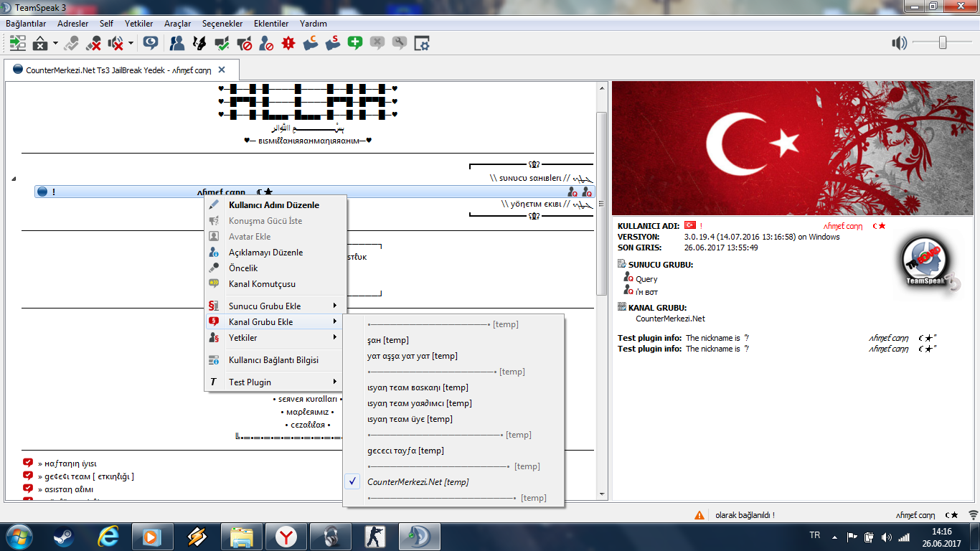Open the Yetkiler menu in menu bar
Viewport: 980px width, 551px height.
138,24
